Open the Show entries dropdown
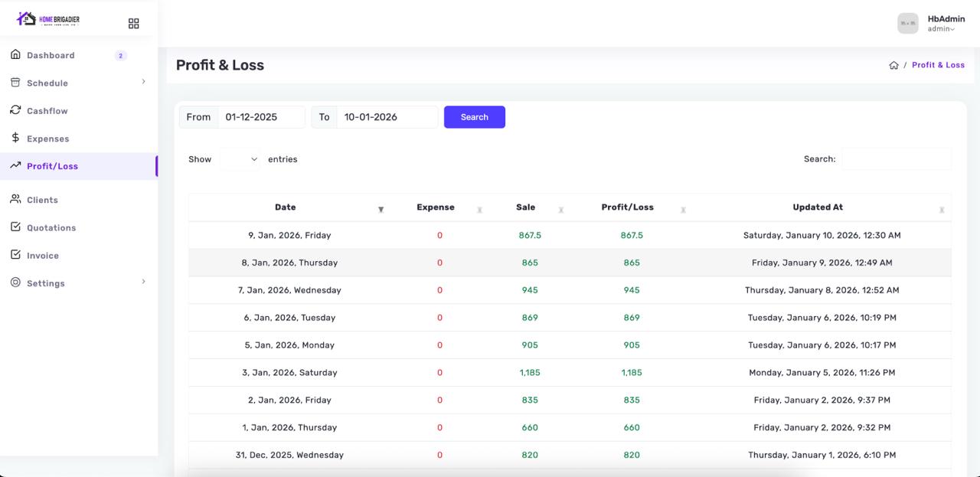The height and width of the screenshot is (477, 980). point(240,159)
